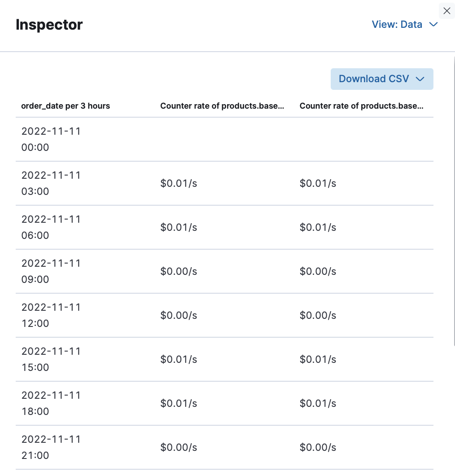455x476 pixels.
Task: Close the Inspector panel via X icon
Action: 446,11
